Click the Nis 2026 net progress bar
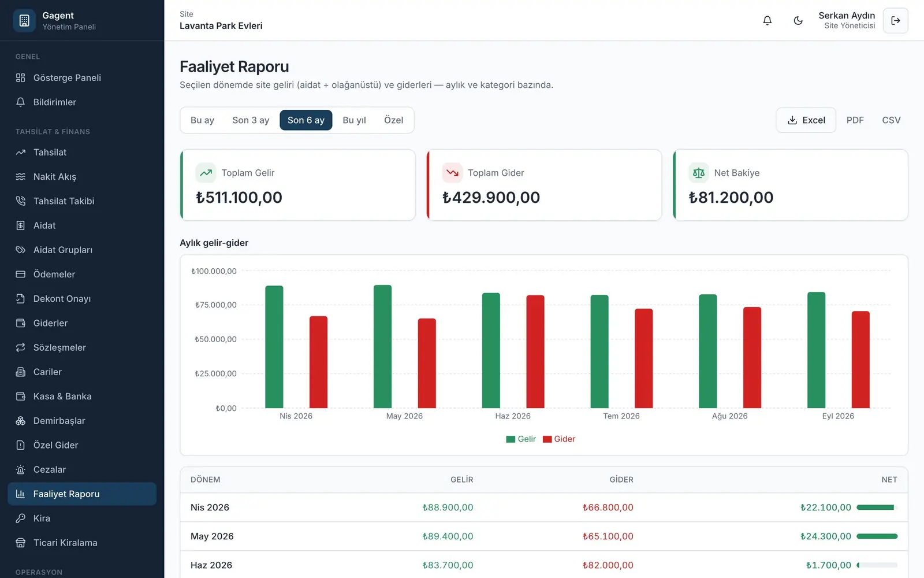 click(877, 507)
